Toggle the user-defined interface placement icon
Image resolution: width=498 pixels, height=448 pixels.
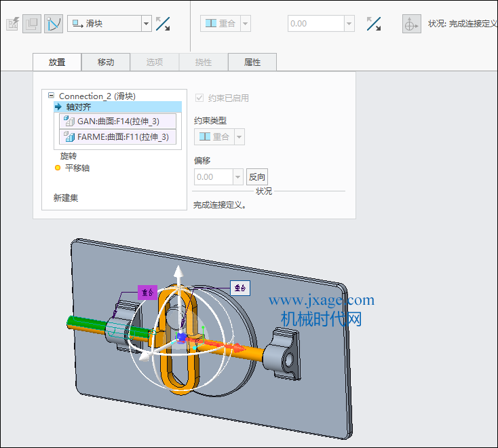click(x=32, y=24)
